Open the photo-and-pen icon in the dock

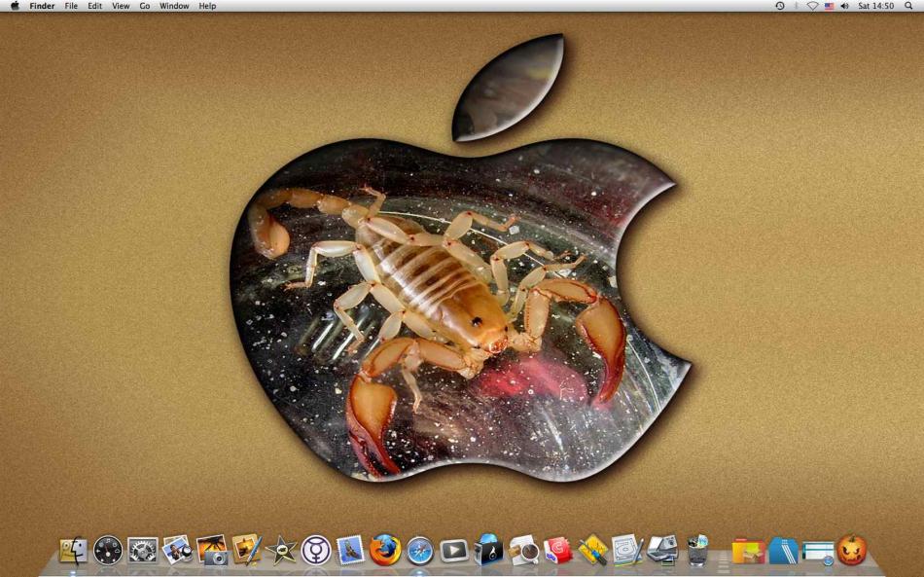pos(247,550)
